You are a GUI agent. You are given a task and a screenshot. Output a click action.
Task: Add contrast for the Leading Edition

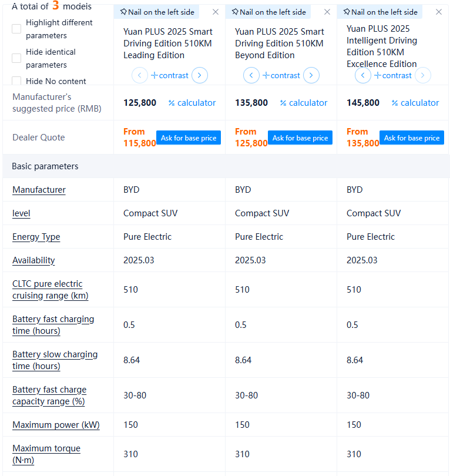coord(170,75)
